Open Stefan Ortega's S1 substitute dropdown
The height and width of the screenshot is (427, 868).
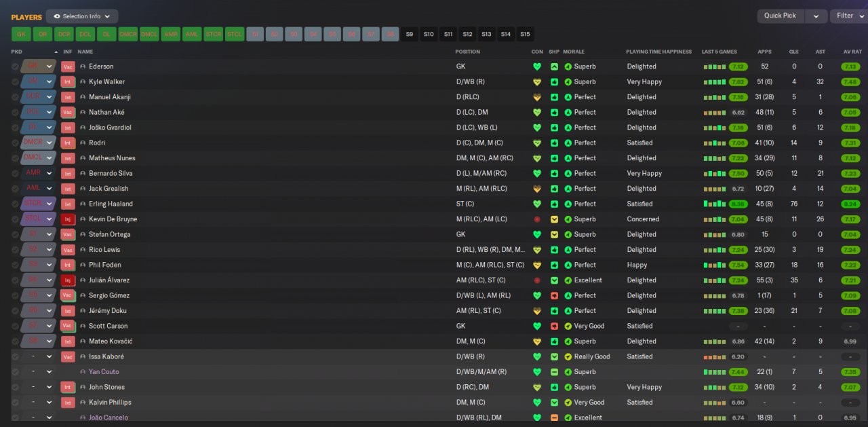click(38, 234)
